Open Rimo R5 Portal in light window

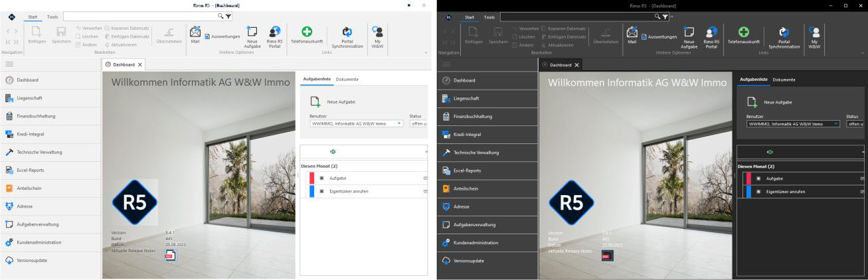(274, 38)
